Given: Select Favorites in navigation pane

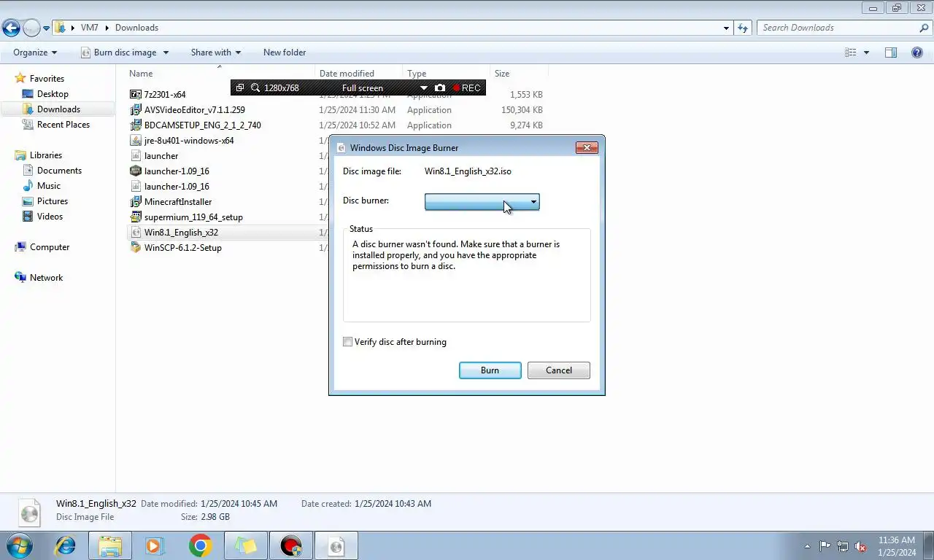Looking at the screenshot, I should tap(47, 79).
